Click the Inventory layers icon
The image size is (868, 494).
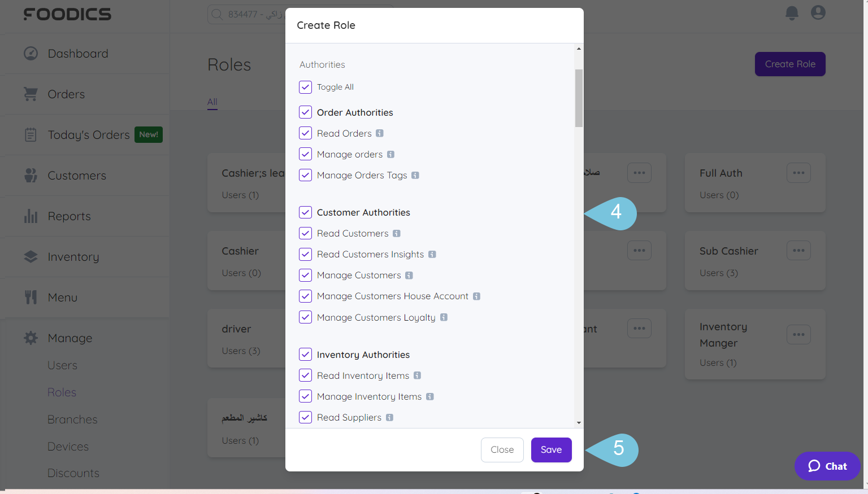31,256
